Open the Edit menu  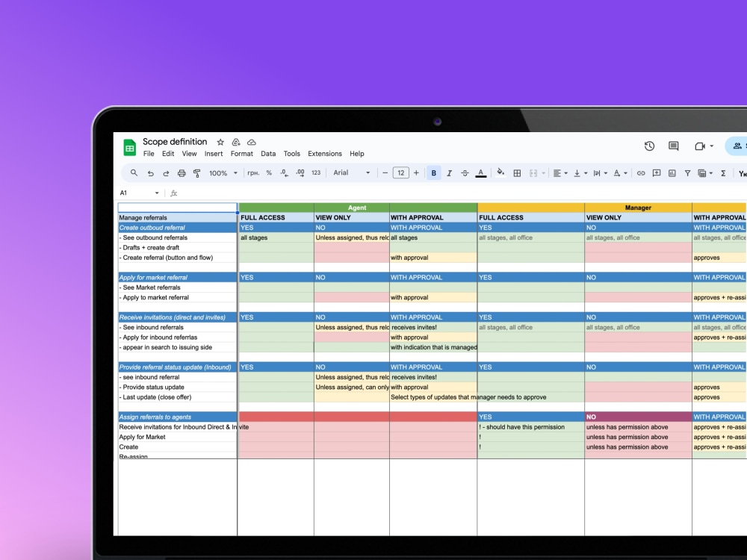(167, 154)
